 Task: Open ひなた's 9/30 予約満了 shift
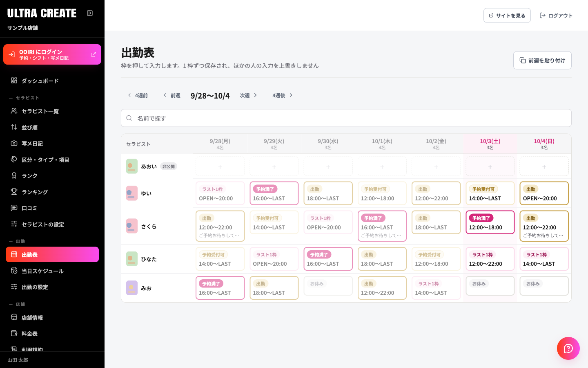[328, 259]
